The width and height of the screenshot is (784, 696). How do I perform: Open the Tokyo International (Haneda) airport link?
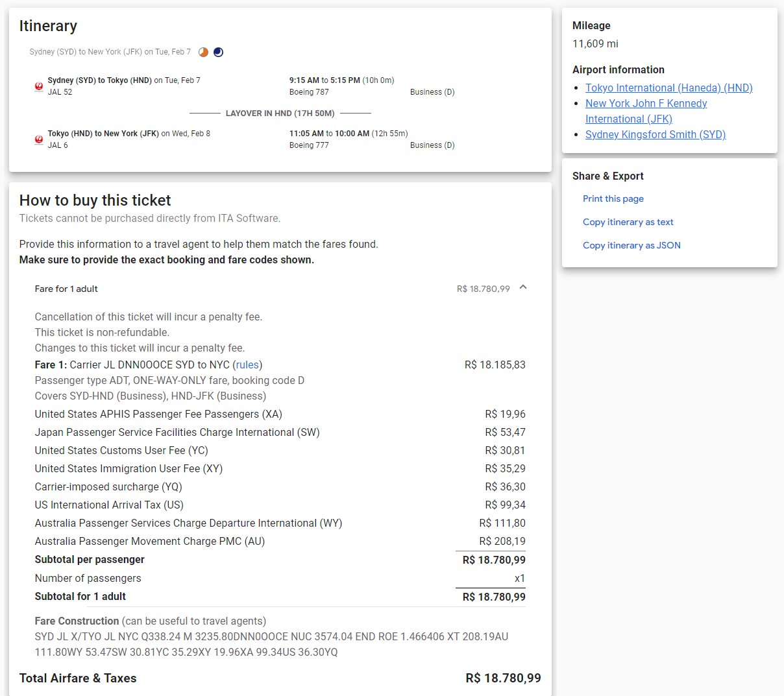tap(669, 88)
